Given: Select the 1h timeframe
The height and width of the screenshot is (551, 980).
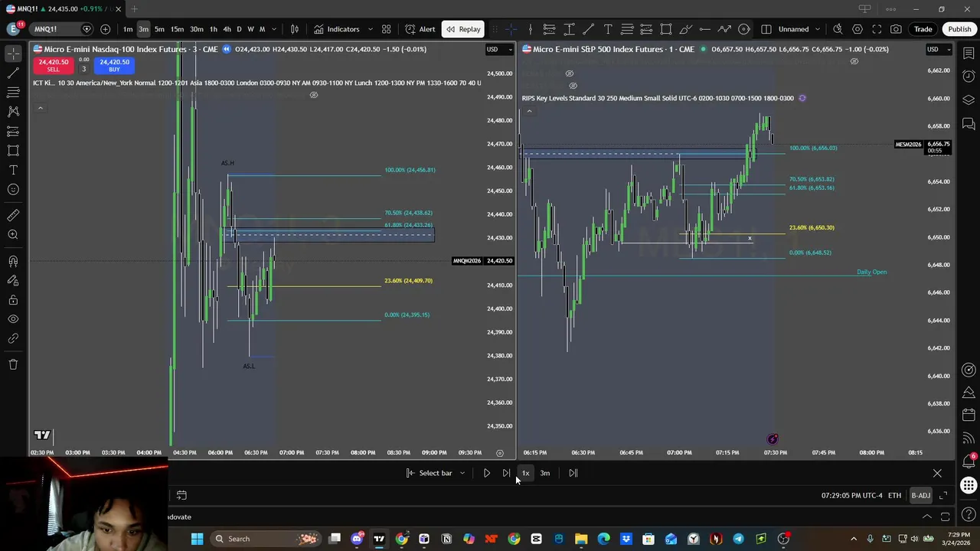Looking at the screenshot, I should (x=214, y=29).
